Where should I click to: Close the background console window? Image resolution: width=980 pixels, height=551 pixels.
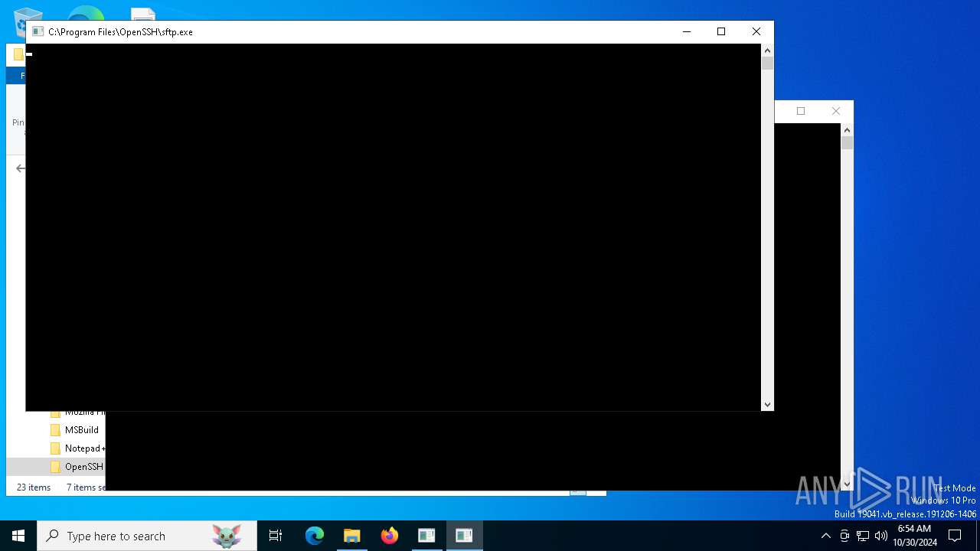click(836, 111)
